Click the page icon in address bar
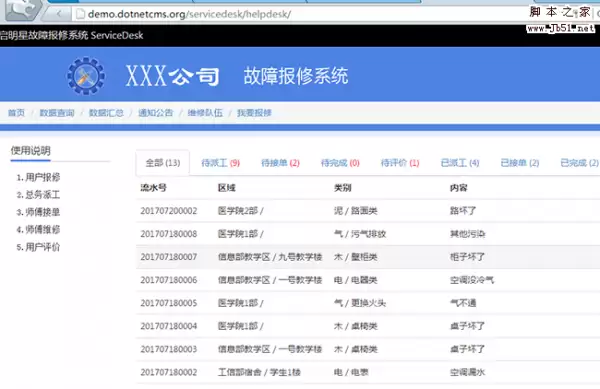The height and width of the screenshot is (389, 600). click(80, 14)
